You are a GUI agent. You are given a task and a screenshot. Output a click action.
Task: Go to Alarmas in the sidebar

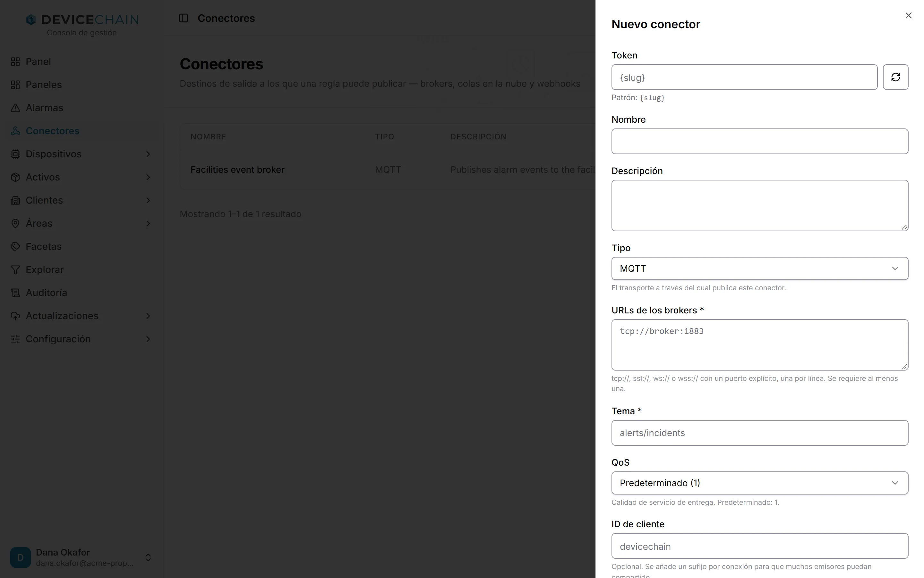coord(81,108)
